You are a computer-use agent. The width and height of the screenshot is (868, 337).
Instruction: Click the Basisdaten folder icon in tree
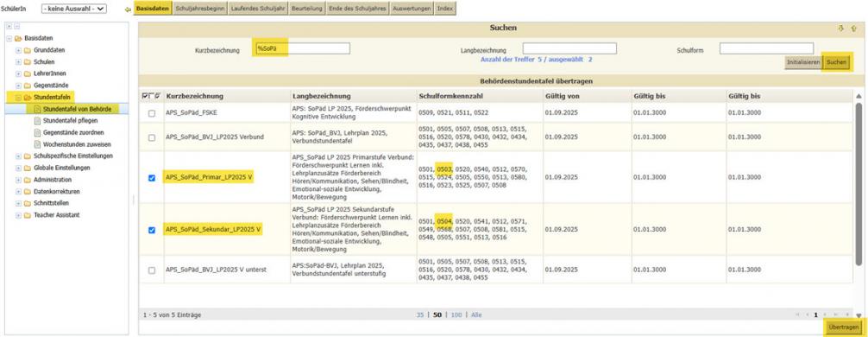pos(18,38)
